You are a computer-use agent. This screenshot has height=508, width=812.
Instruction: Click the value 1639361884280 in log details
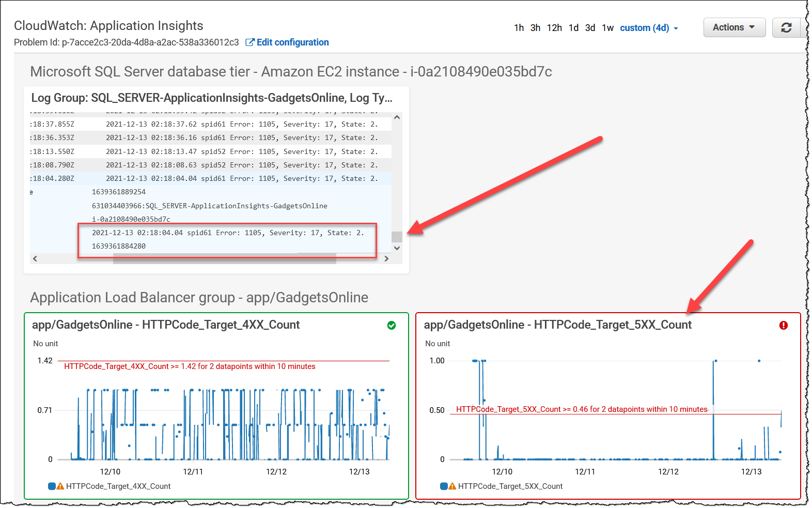pos(119,246)
